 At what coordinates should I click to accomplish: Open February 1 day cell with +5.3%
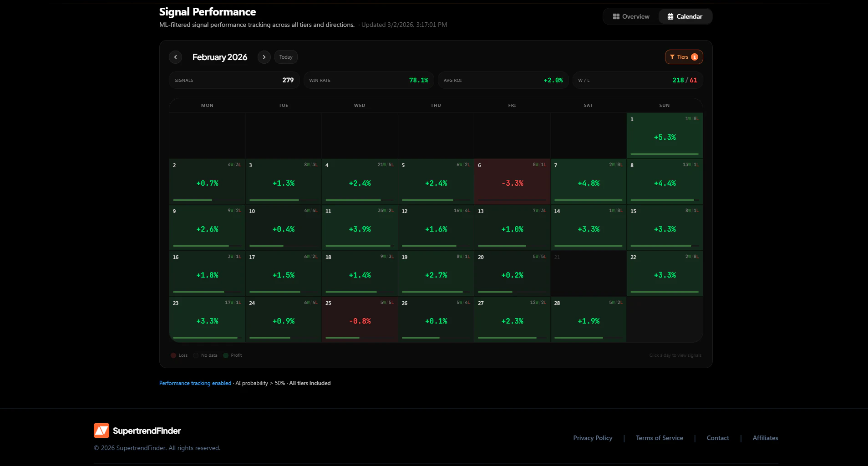tap(665, 136)
